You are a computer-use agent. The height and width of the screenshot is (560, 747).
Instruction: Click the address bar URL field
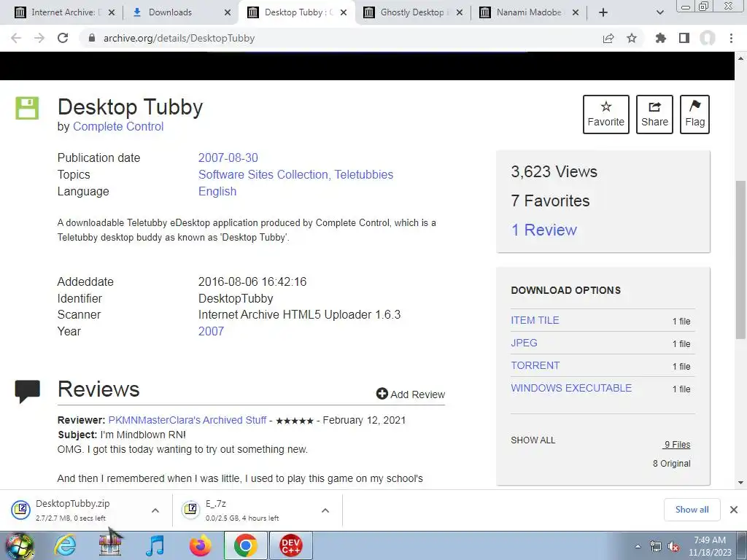pyautogui.click(x=343, y=38)
